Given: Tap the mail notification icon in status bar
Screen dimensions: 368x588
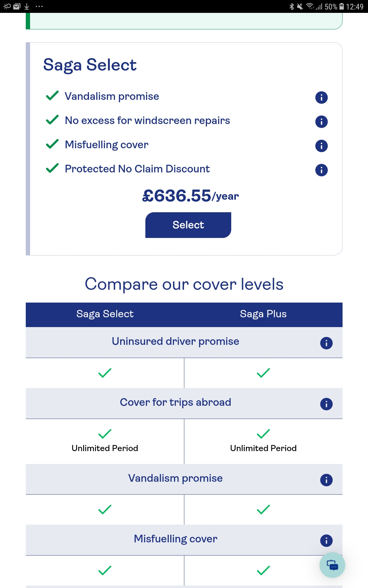Looking at the screenshot, I should pyautogui.click(x=17, y=6).
